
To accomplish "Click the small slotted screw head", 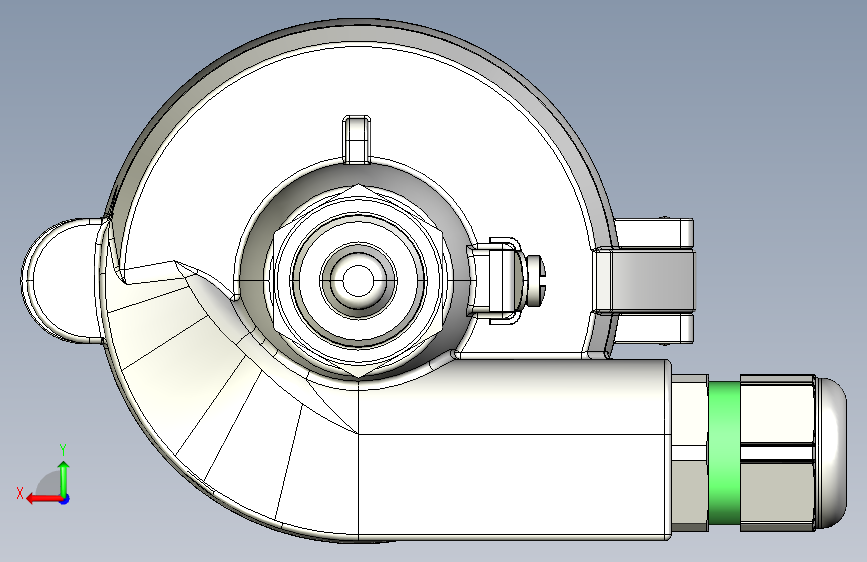I will [535, 280].
